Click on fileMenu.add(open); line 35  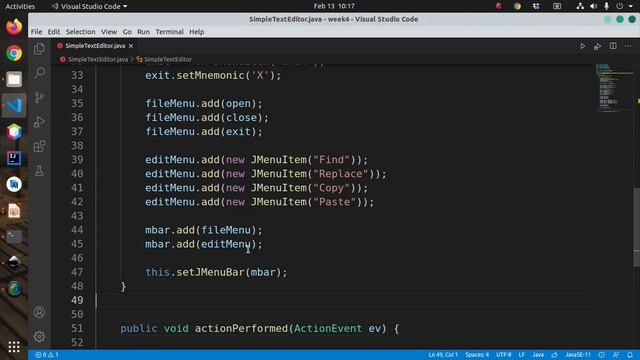pos(203,104)
